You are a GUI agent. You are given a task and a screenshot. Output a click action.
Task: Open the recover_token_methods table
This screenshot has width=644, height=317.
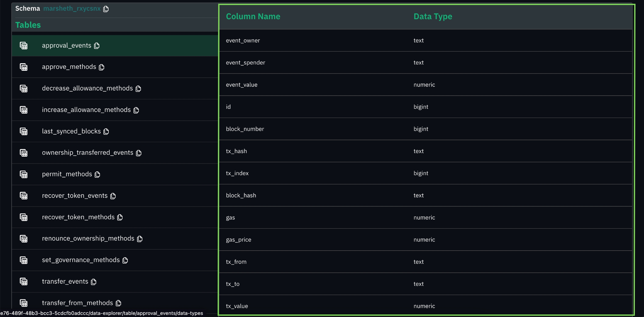[x=78, y=217]
